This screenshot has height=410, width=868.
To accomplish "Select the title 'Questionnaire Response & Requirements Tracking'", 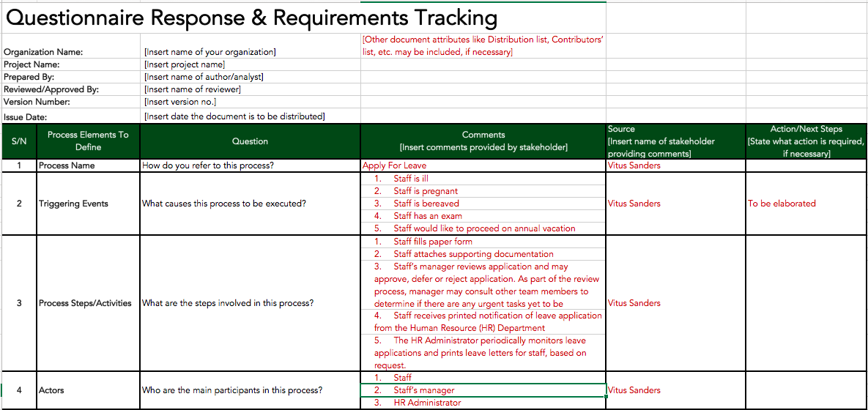I will [251, 18].
